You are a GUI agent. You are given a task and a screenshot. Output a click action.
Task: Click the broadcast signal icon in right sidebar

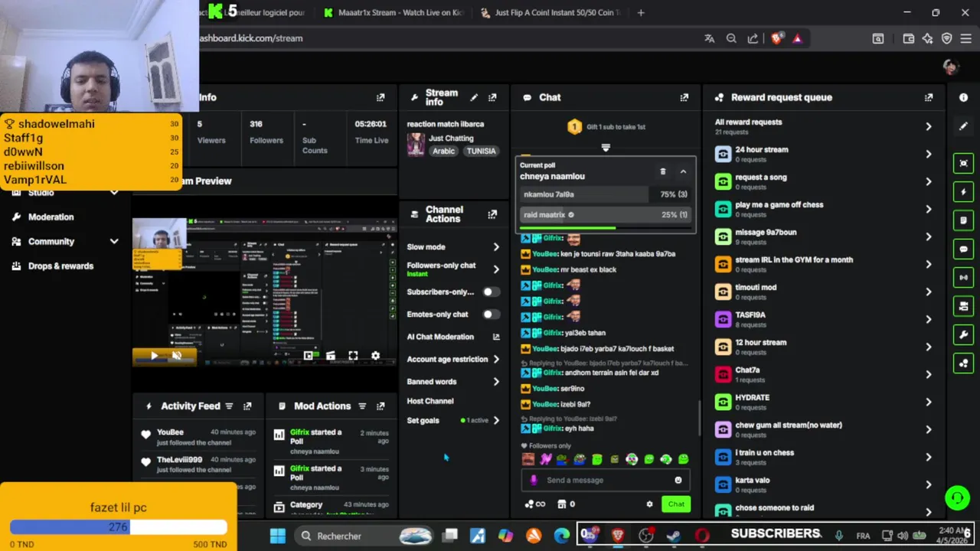[x=963, y=277]
